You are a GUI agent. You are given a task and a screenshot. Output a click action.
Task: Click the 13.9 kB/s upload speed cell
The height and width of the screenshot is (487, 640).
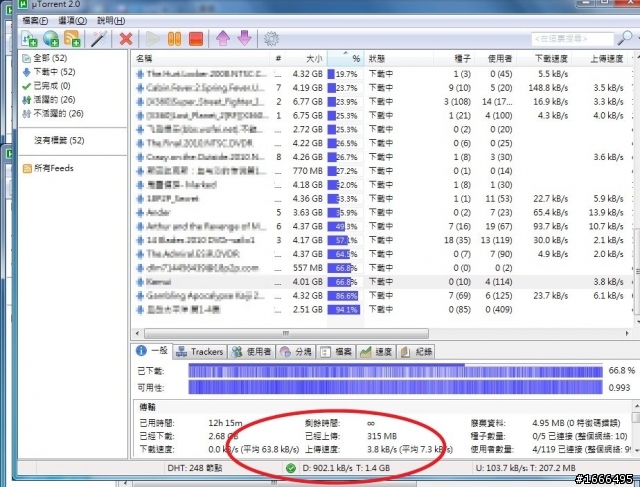(x=608, y=213)
